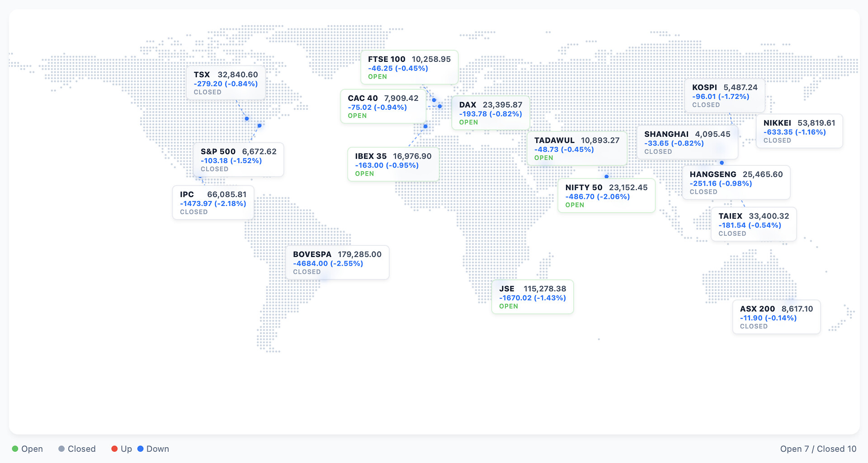Select the TADAWUL market card
The image size is (868, 463).
click(x=576, y=149)
